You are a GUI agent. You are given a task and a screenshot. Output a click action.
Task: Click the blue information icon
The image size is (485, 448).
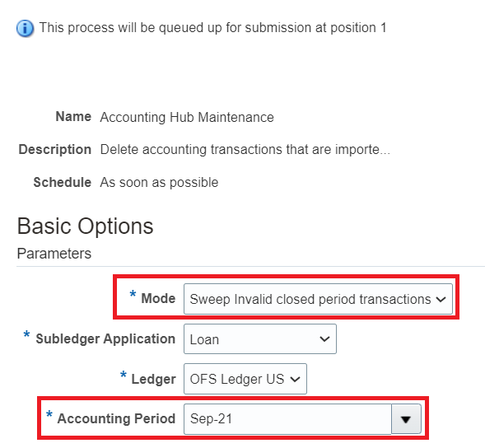tap(25, 29)
